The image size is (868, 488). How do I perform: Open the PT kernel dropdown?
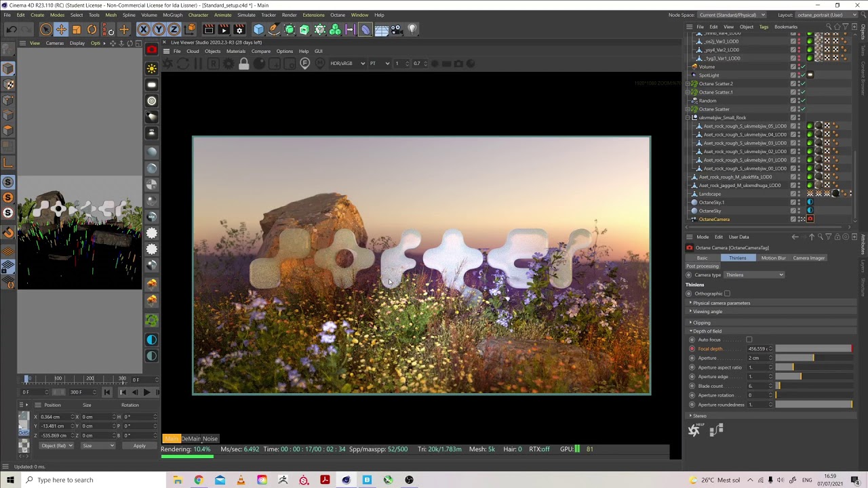click(379, 63)
